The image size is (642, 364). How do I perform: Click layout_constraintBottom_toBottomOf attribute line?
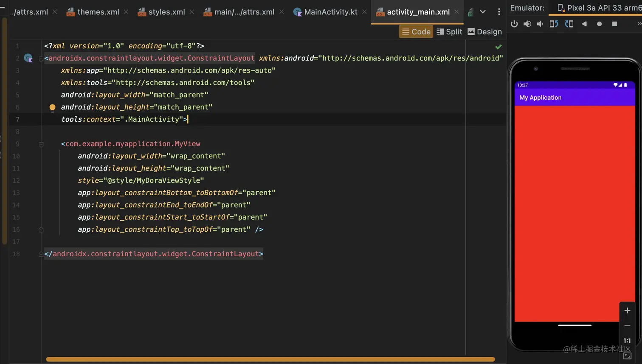pos(177,193)
